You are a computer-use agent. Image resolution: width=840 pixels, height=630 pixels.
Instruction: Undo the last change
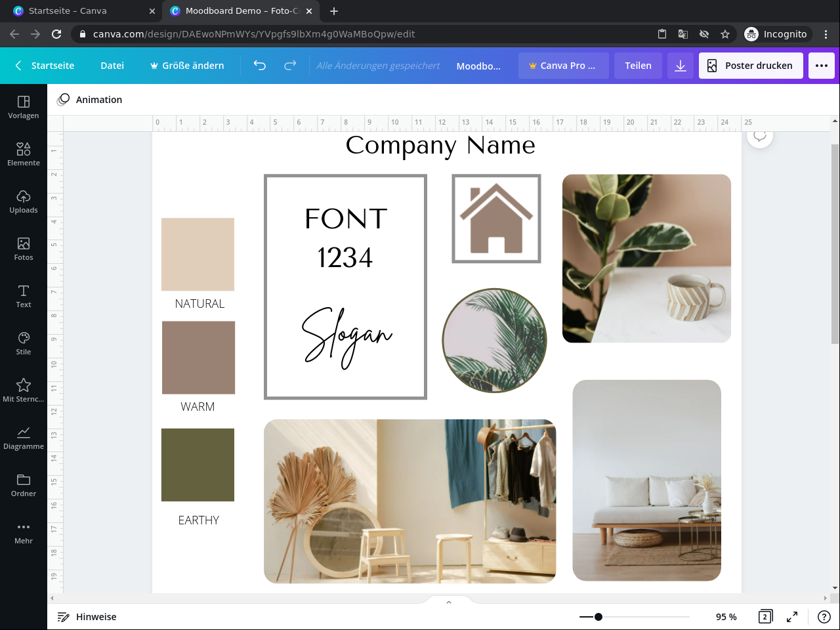coord(260,66)
